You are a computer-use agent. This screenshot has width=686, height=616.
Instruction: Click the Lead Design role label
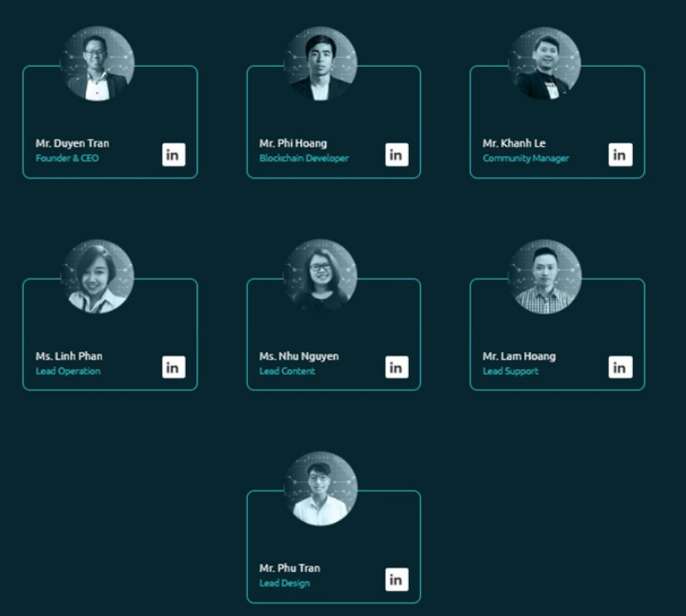point(285,583)
